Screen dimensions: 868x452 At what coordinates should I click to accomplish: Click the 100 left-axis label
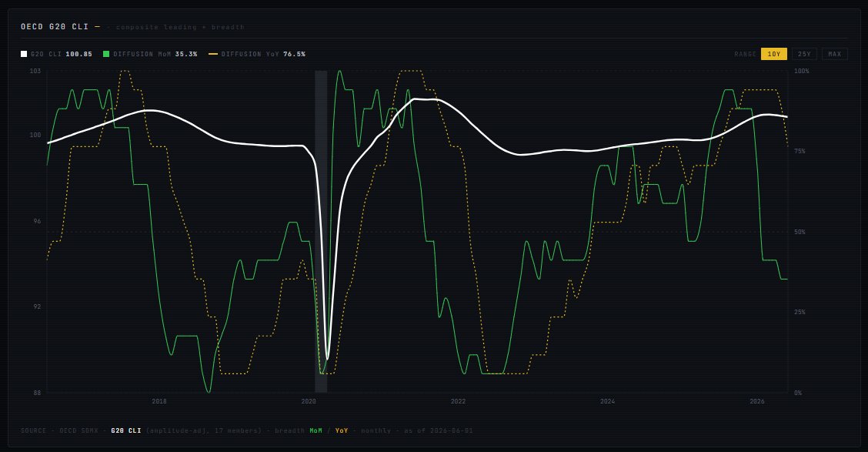tap(35, 135)
